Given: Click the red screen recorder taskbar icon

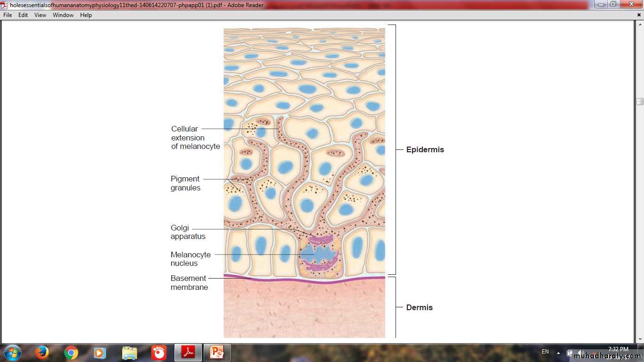Looking at the screenshot, I should [x=158, y=353].
